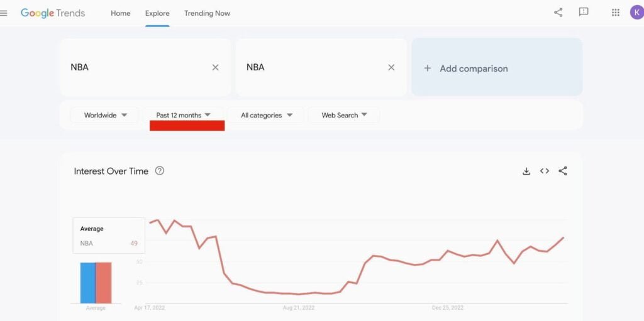Open Interest Over Time help icon
Screen dimensions: 644x321
[x=160, y=171]
